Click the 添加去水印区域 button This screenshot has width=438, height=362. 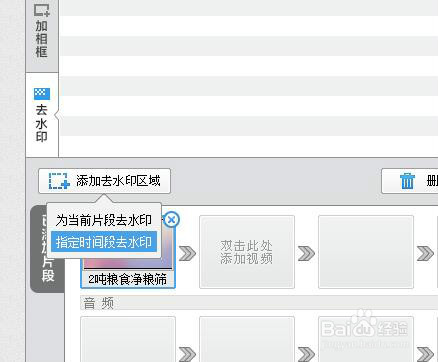tap(104, 181)
